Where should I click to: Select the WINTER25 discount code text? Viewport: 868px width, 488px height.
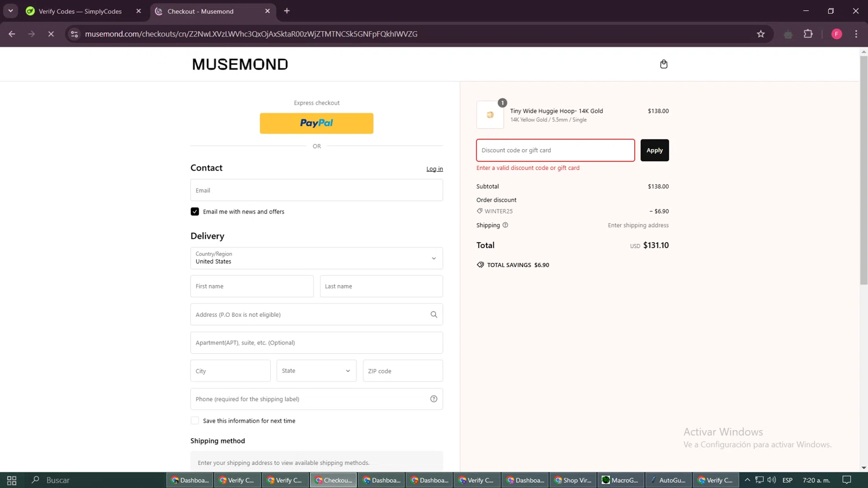[499, 212]
